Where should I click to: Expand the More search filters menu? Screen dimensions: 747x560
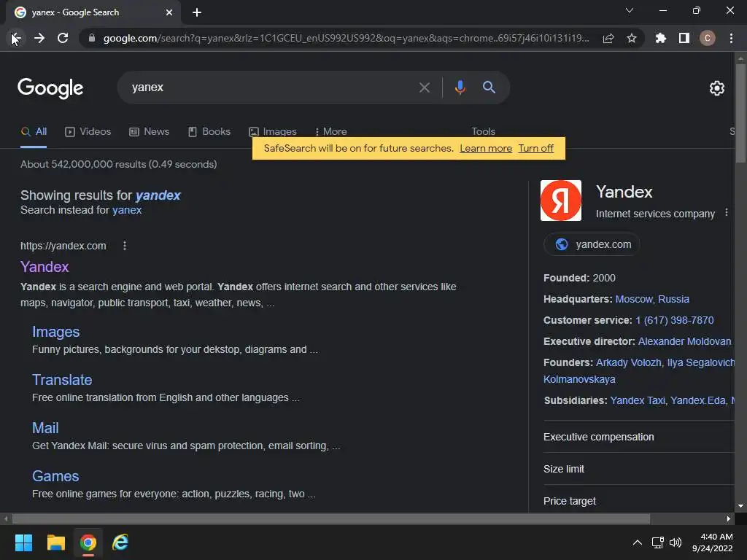[x=330, y=131]
